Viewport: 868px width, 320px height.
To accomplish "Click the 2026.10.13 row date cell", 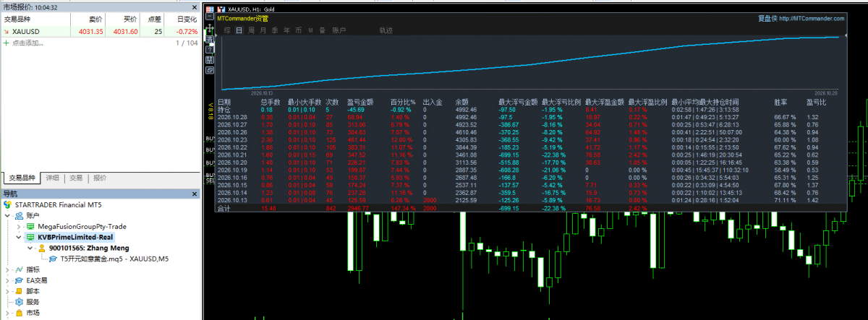I will pos(233,200).
